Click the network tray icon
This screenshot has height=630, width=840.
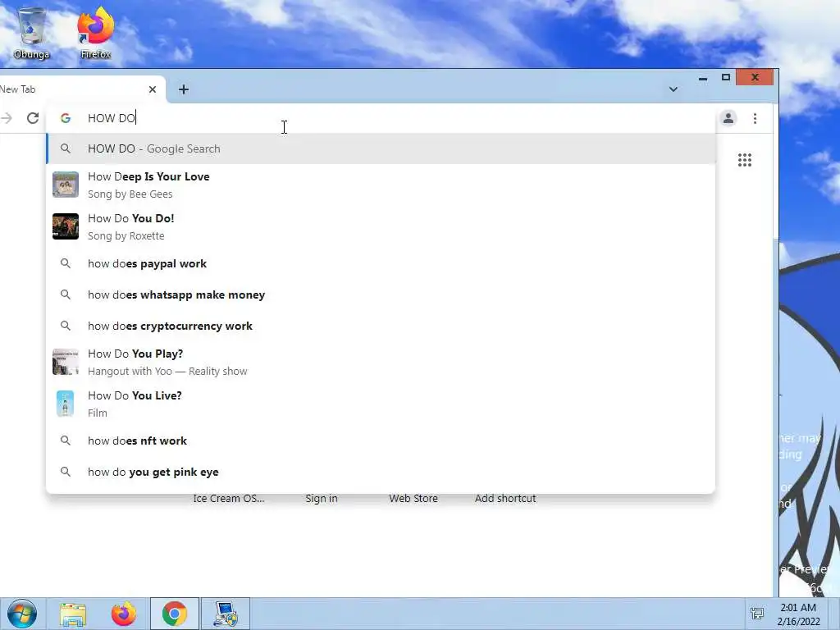point(757,614)
